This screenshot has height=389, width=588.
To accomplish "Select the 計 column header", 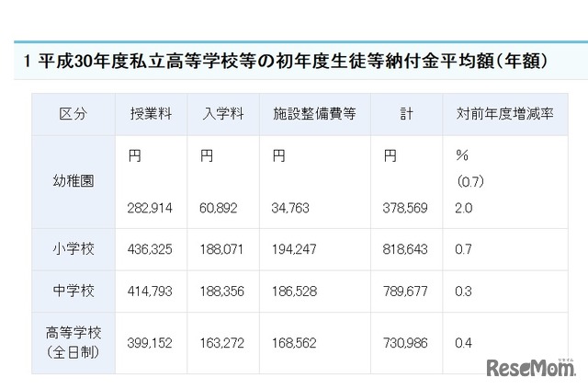I will [406, 114].
